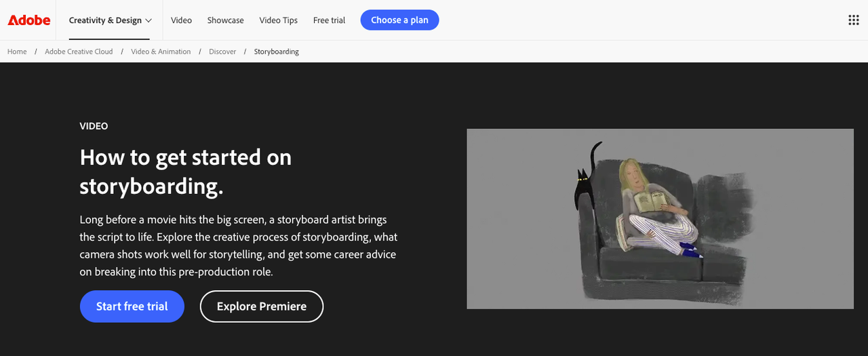This screenshot has width=868, height=356.
Task: Open the Showcase nav item
Action: coord(225,20)
